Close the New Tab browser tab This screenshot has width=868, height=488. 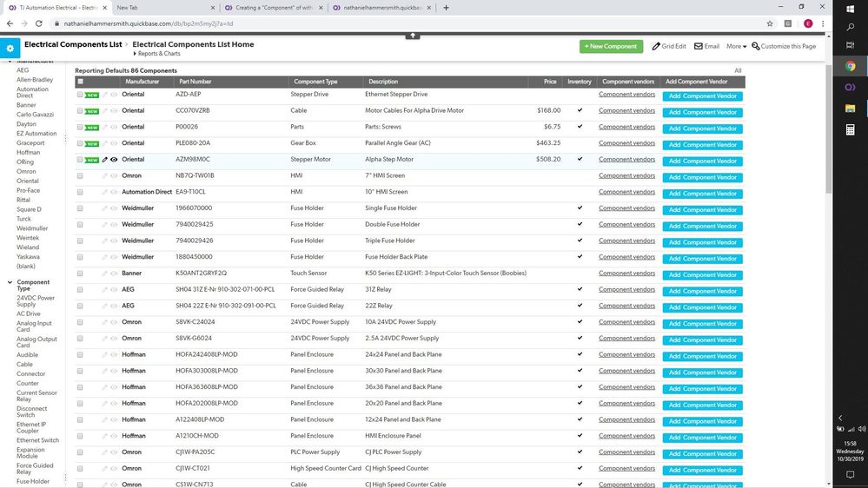point(213,8)
